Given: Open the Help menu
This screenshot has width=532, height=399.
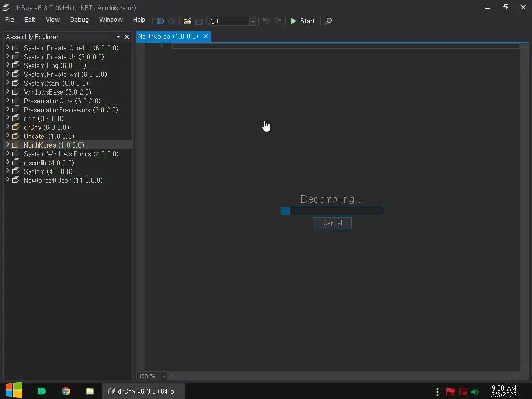Looking at the screenshot, I should [x=139, y=20].
